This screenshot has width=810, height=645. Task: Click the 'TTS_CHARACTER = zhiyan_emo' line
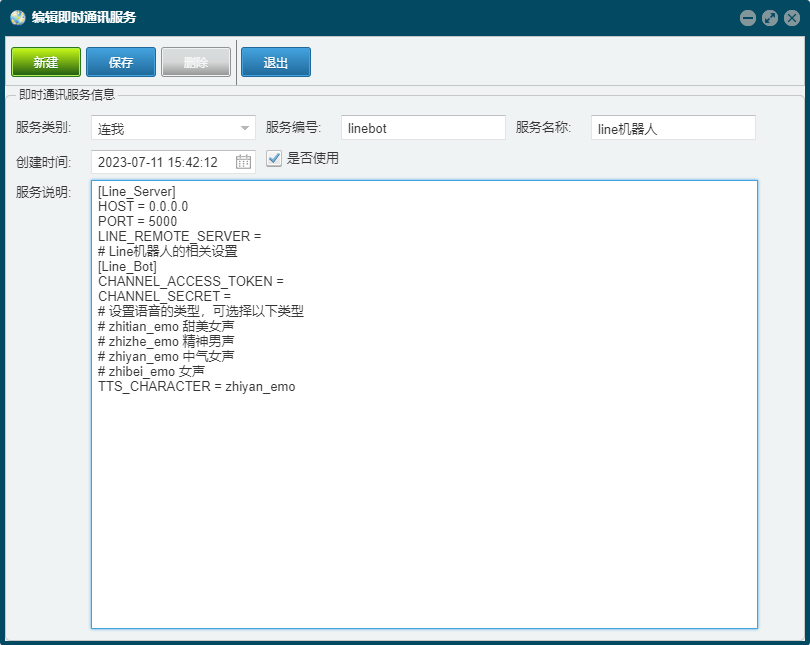[197, 387]
